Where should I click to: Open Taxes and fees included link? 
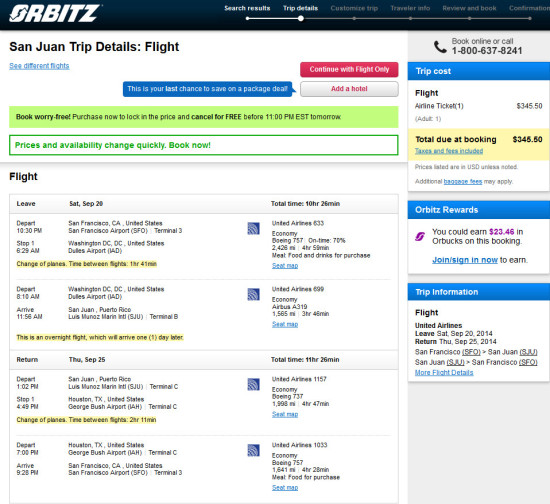pyautogui.click(x=449, y=151)
